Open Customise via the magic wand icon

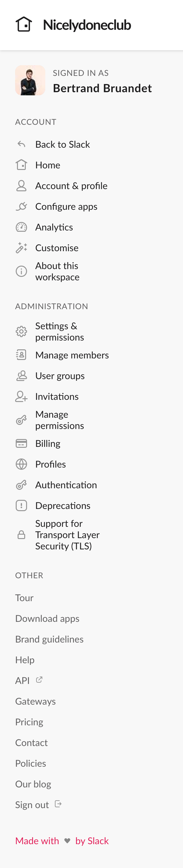click(x=21, y=248)
